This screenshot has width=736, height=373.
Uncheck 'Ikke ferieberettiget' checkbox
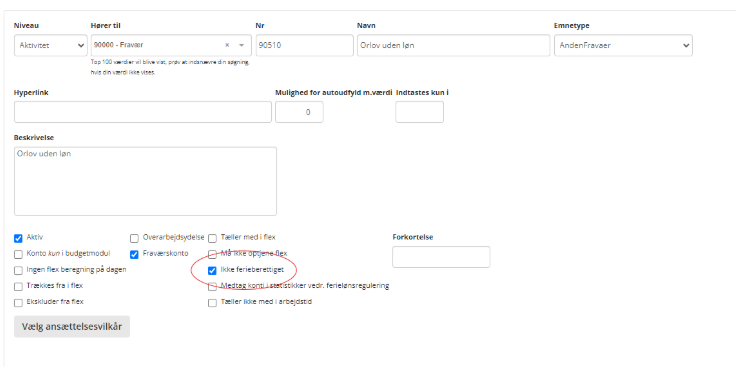[x=212, y=270]
